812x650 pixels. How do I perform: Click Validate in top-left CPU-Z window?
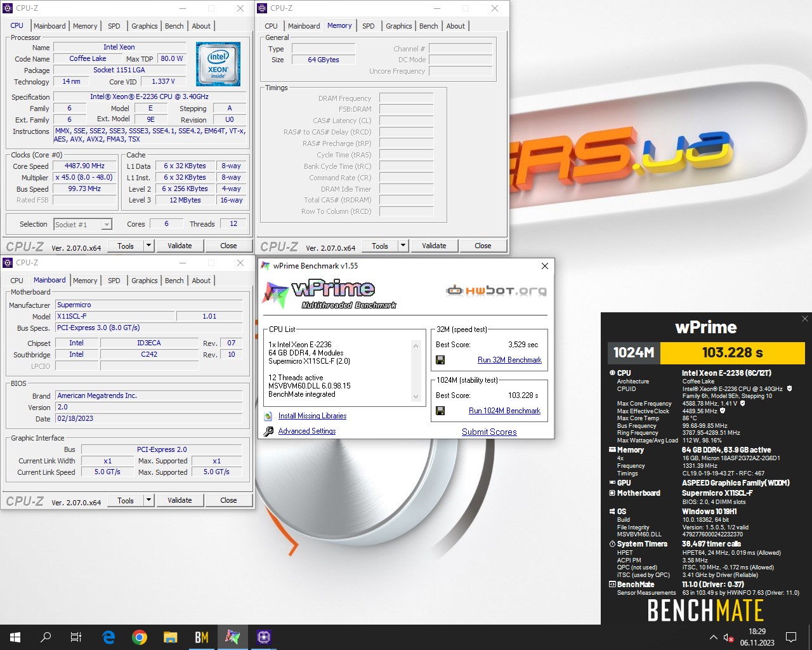pyautogui.click(x=180, y=246)
